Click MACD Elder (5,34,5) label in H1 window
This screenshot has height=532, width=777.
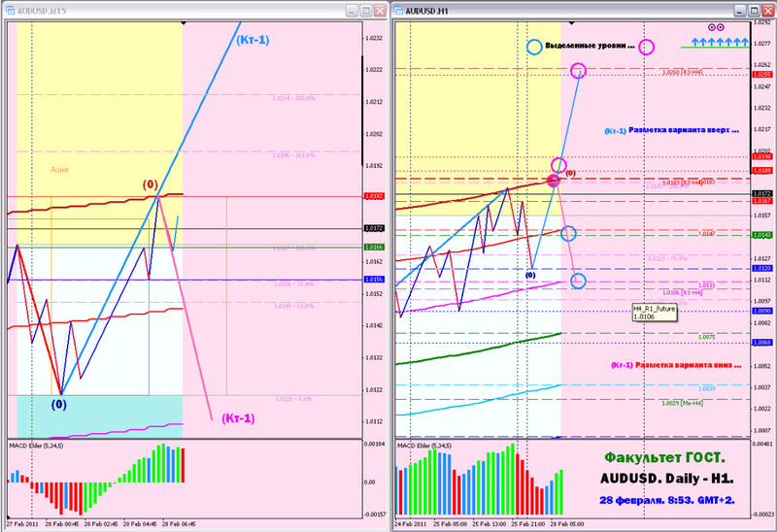[x=424, y=446]
